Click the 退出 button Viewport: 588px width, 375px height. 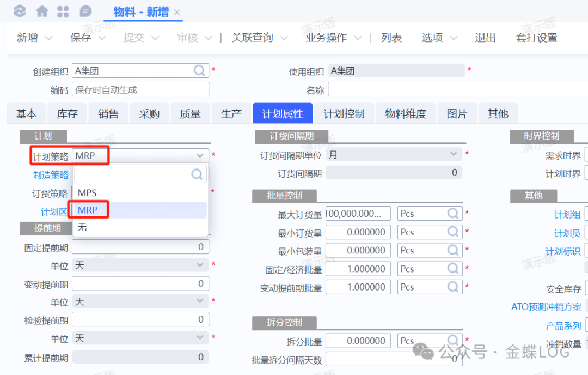(485, 38)
